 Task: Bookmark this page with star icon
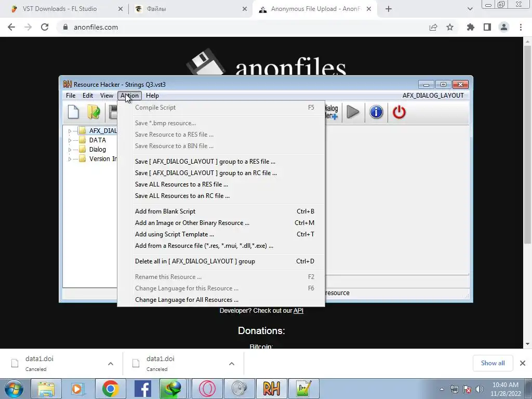pyautogui.click(x=450, y=27)
